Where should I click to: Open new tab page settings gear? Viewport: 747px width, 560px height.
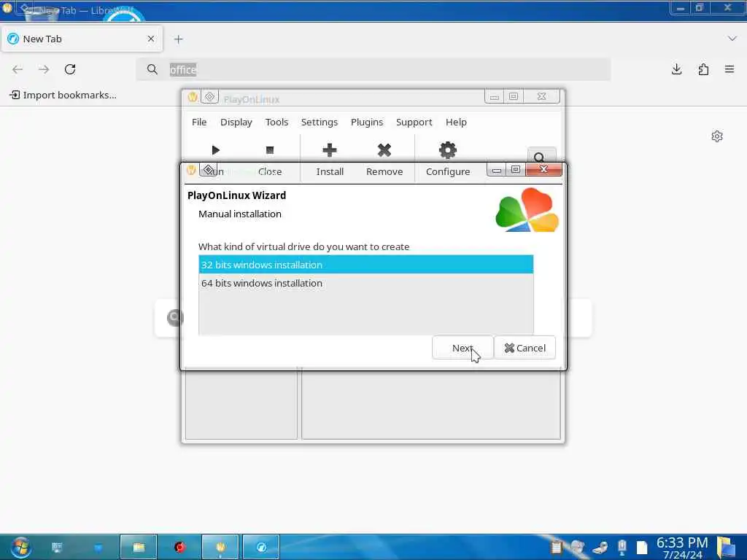point(717,136)
